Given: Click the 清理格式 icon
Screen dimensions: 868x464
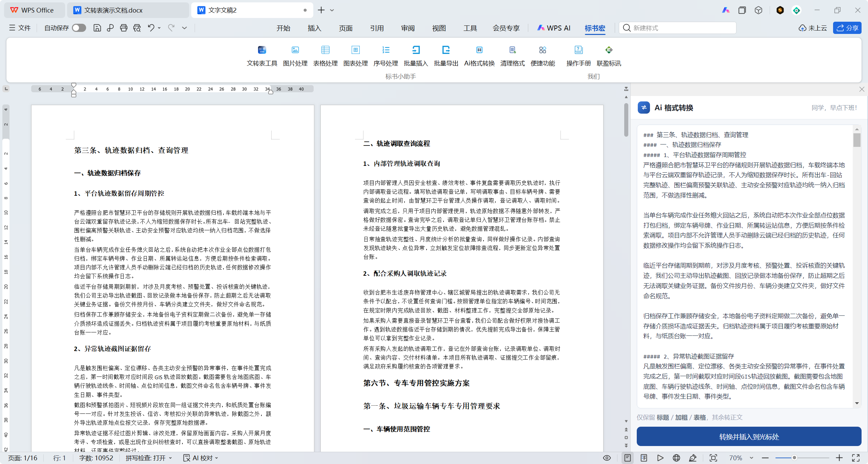Looking at the screenshot, I should pyautogui.click(x=512, y=50).
